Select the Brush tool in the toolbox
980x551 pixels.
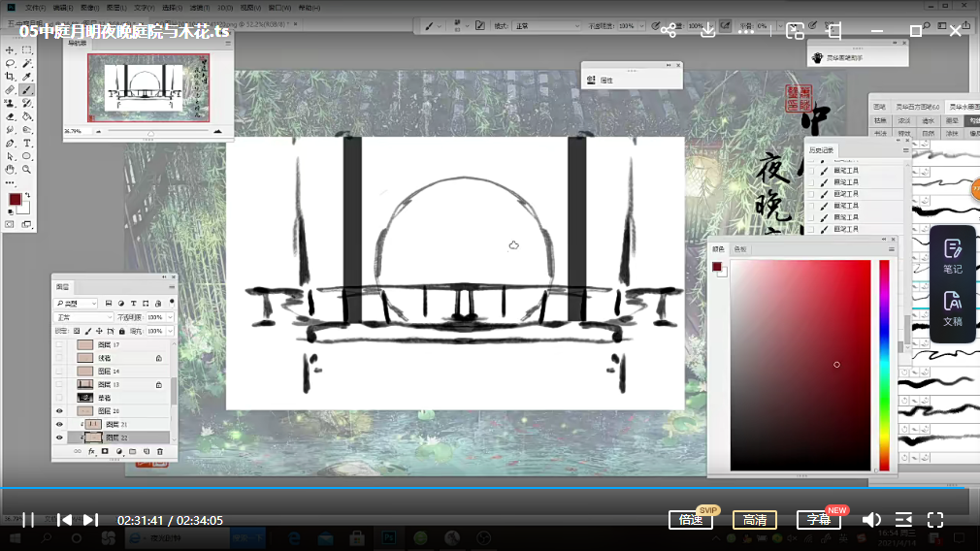click(x=27, y=89)
